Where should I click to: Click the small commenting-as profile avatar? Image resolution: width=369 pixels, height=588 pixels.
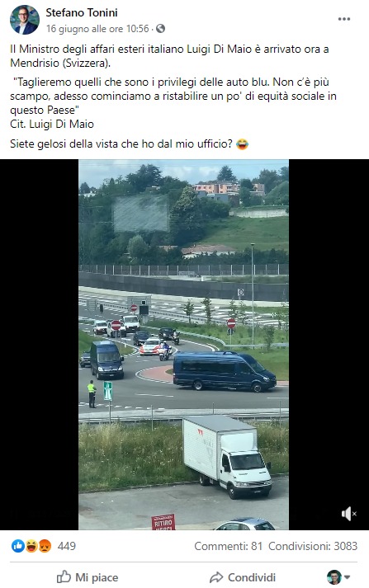[x=334, y=577]
